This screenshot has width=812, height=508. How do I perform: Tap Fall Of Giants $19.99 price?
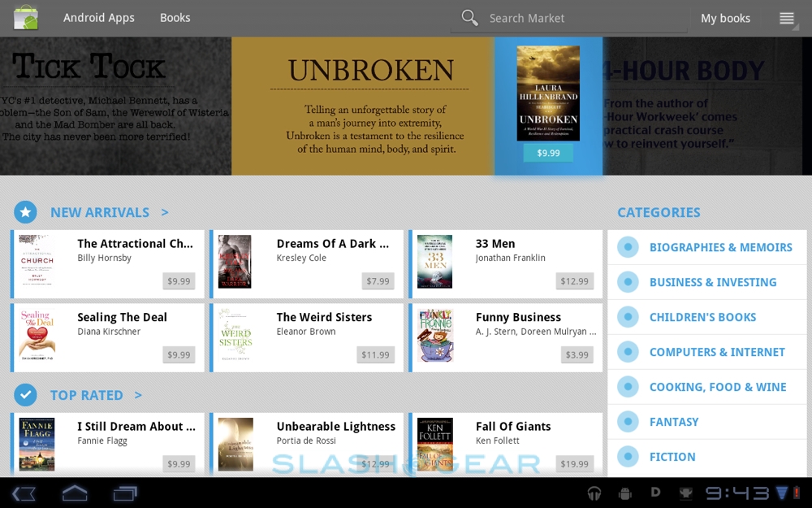[574, 464]
